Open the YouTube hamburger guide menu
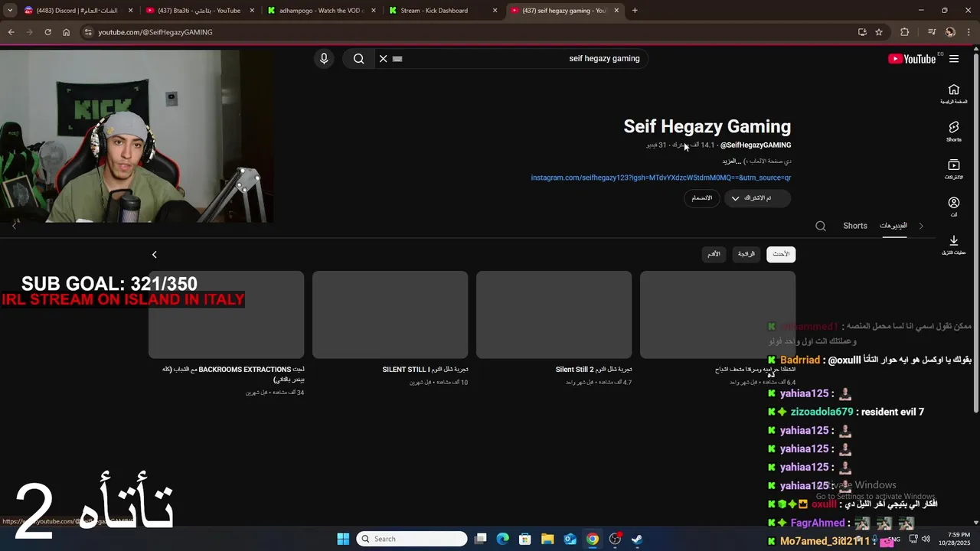The height and width of the screenshot is (551, 980). click(954, 59)
